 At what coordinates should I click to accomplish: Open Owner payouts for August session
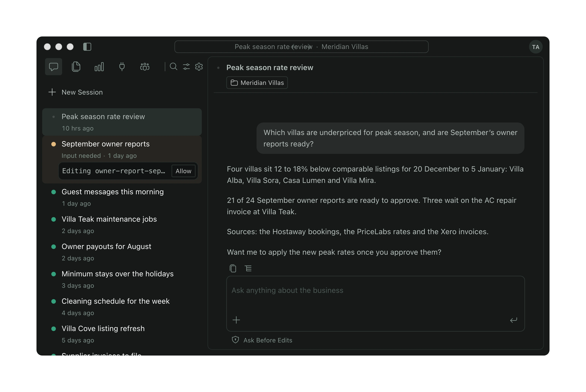point(122,252)
